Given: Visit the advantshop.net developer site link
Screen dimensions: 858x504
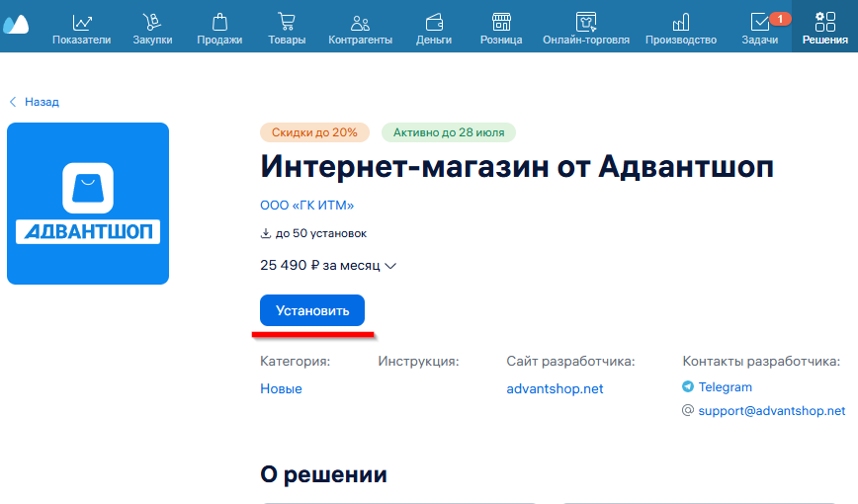Looking at the screenshot, I should point(555,388).
